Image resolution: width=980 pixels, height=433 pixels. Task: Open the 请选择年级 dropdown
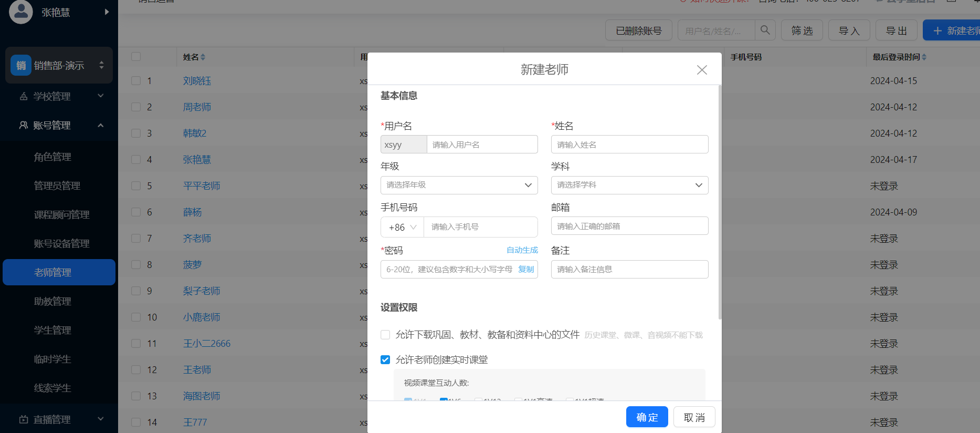(x=459, y=185)
